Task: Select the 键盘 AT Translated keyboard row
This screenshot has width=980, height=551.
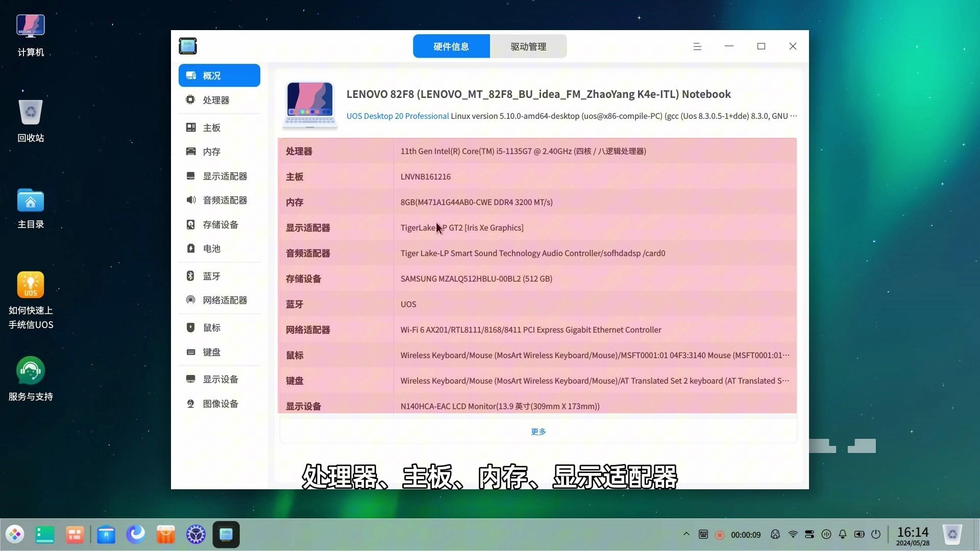Action: click(x=537, y=381)
